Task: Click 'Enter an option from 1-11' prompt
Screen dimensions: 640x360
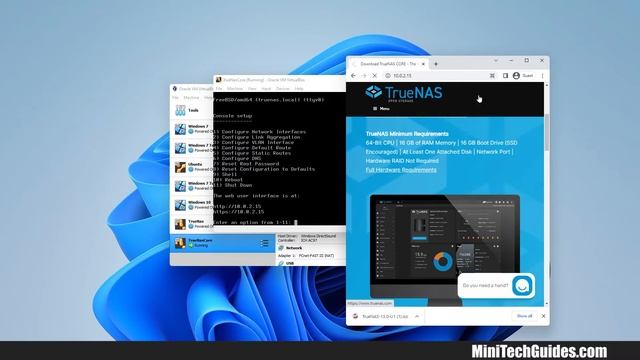Action: (x=252, y=222)
